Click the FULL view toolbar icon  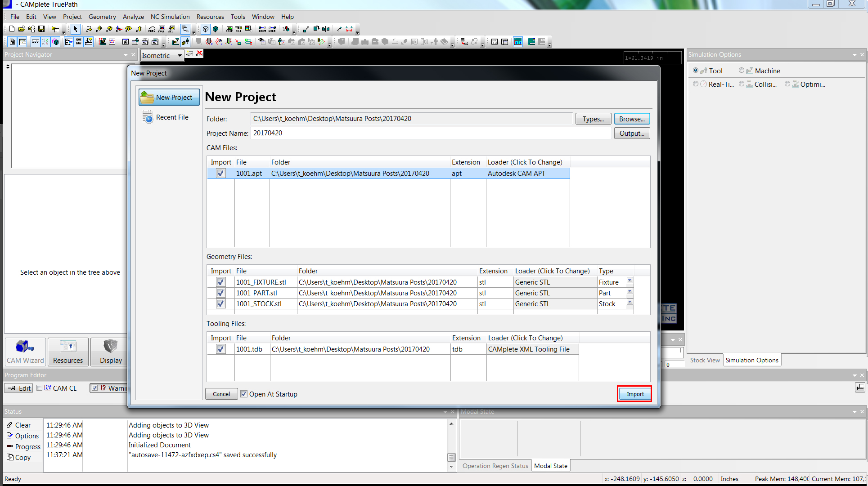(162, 29)
